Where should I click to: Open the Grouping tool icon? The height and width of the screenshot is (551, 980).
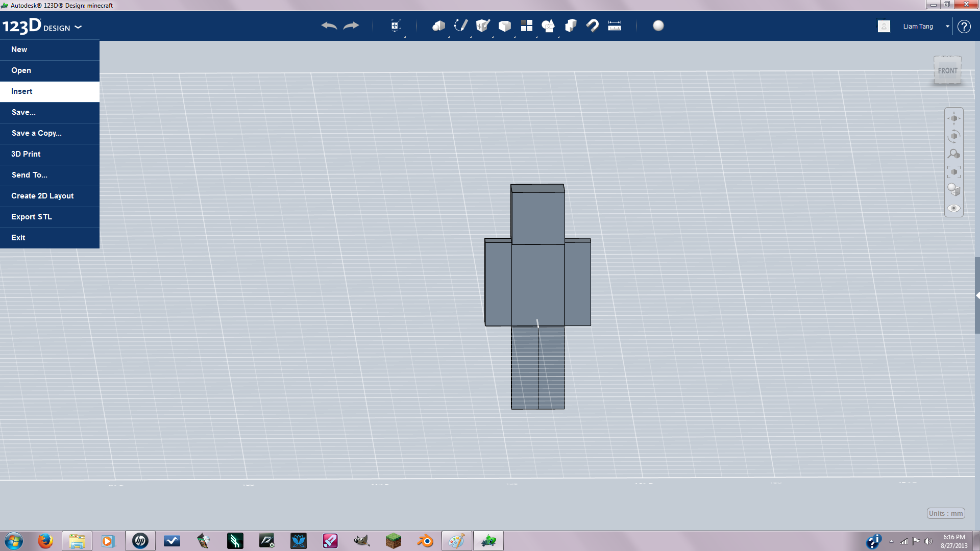pyautogui.click(x=549, y=26)
